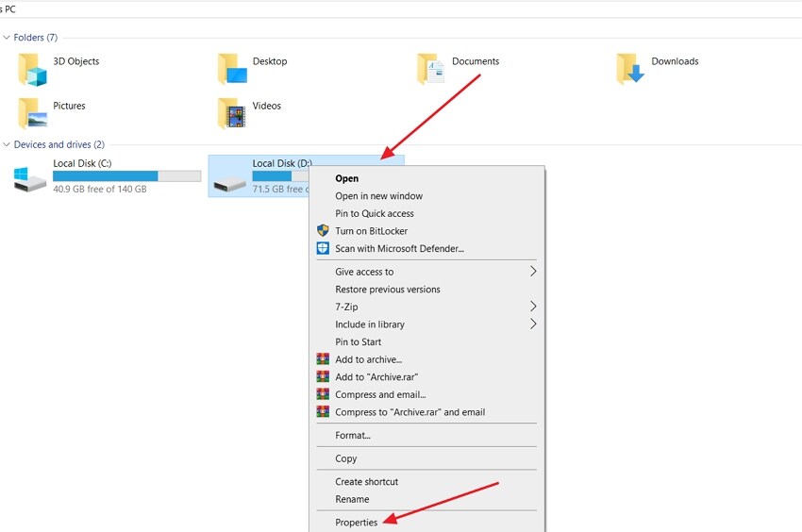Click the BitLocker shield icon
Viewport: 802px width, 532px height.
click(323, 231)
